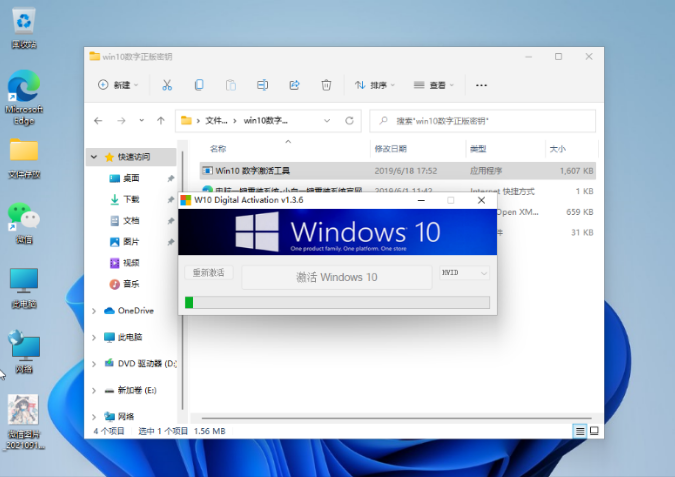Click the Rename icon in toolbar
The height and width of the screenshot is (477, 675).
[262, 85]
